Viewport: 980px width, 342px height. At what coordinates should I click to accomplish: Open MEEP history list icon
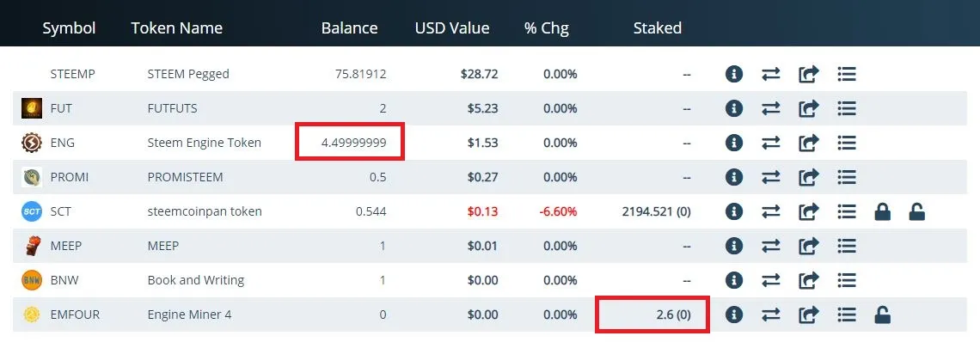coord(846,246)
